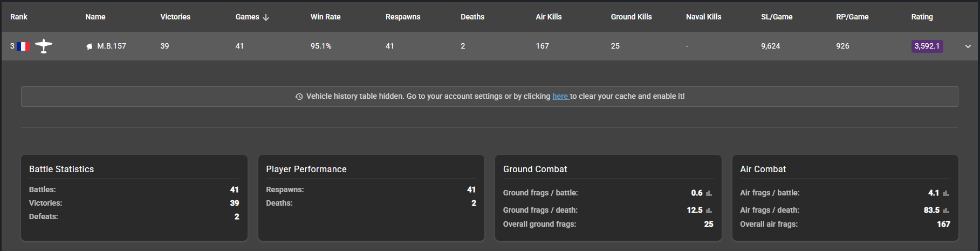Screen dimensions: 980x251
Task: Click the white aircraft type icon
Action: point(44,46)
